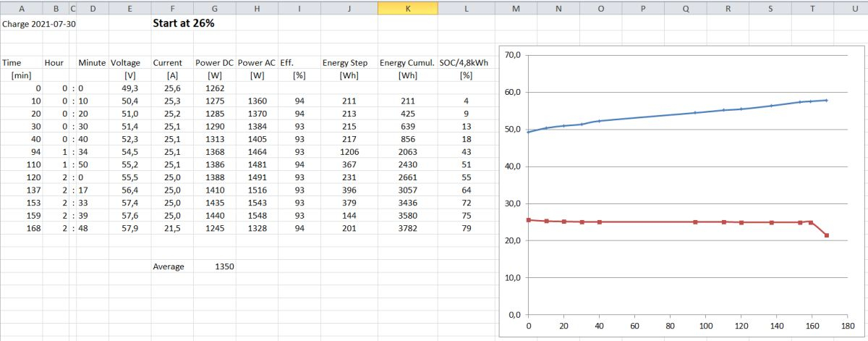Click the SOC value 79 cell
The image size is (868, 341).
[466, 229]
